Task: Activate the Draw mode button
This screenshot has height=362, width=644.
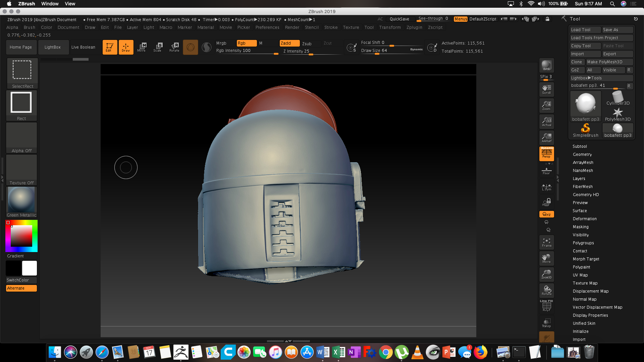Action: pos(126,47)
